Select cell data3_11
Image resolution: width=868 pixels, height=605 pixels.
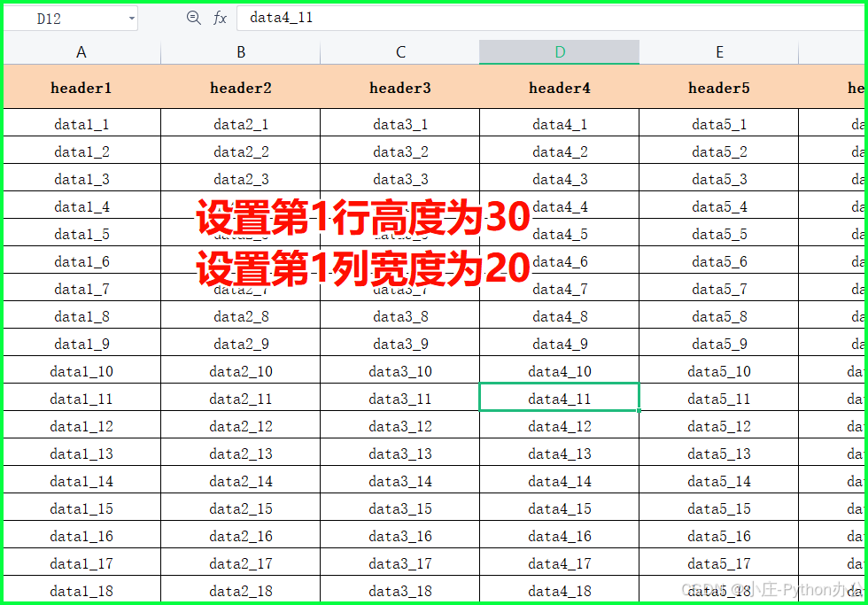pyautogui.click(x=400, y=398)
